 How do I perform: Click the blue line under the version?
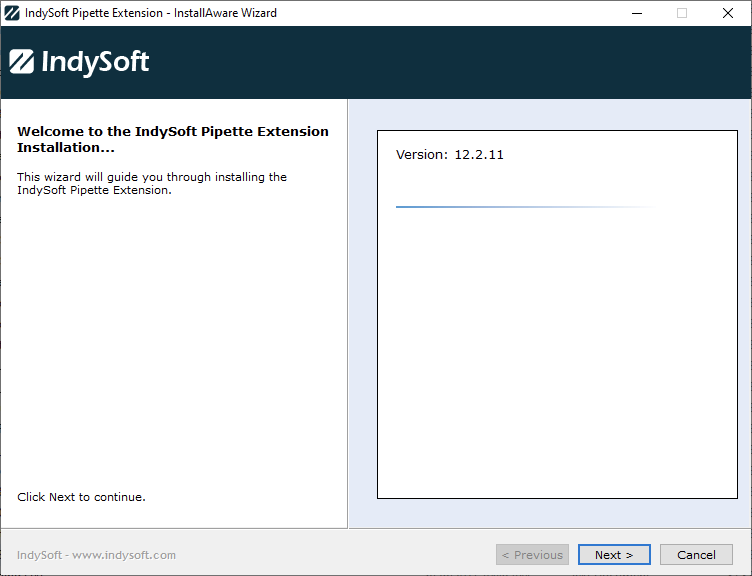pyautogui.click(x=500, y=207)
